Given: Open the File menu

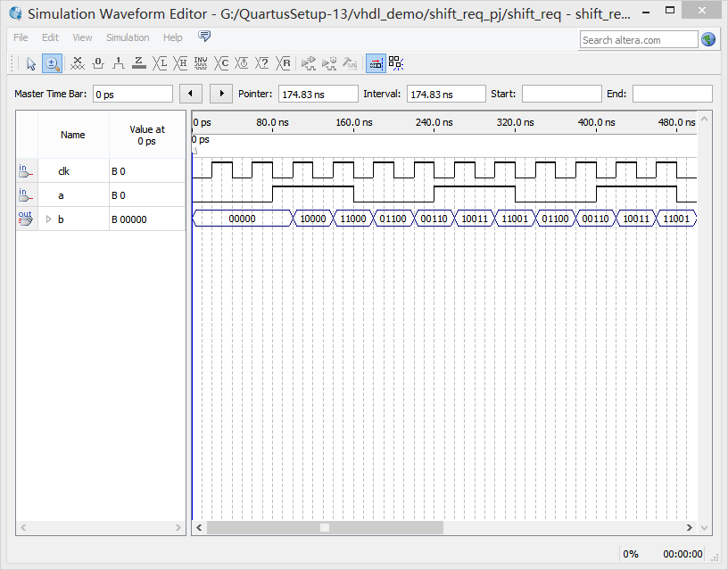Looking at the screenshot, I should (x=21, y=37).
